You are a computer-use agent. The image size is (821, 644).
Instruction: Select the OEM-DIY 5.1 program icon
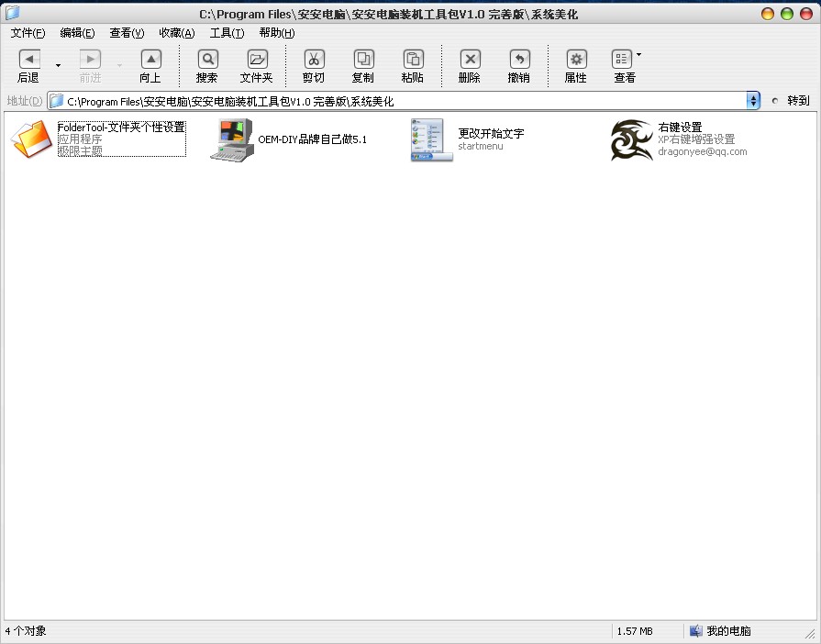(231, 139)
